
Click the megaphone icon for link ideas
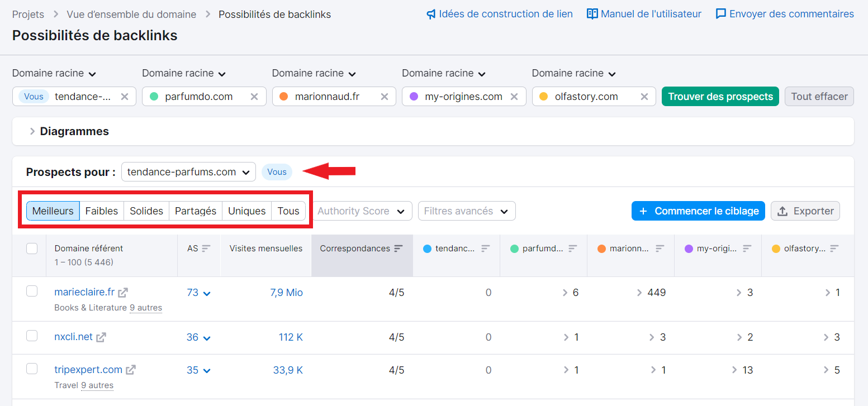431,14
